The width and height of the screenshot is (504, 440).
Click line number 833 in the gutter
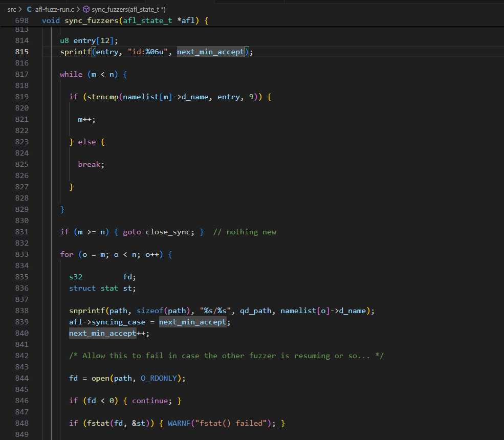(x=22, y=254)
